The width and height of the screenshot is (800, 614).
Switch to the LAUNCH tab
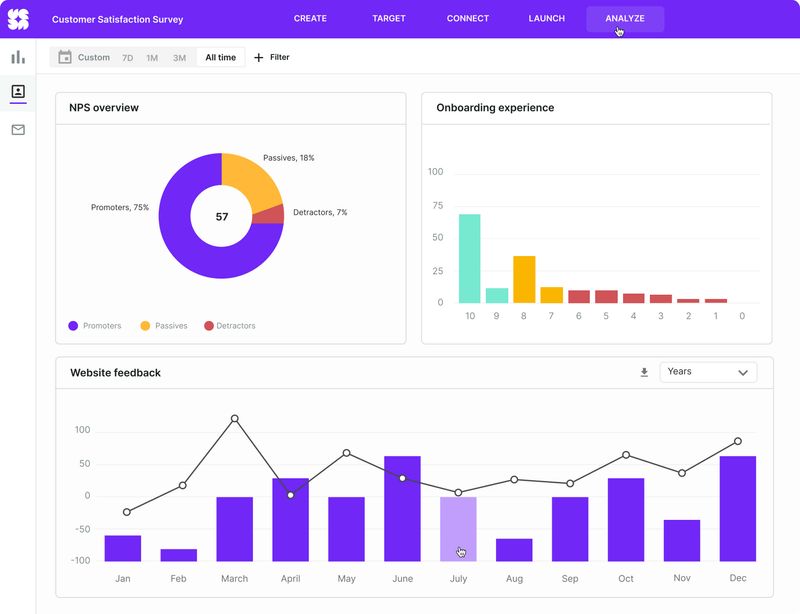[546, 18]
